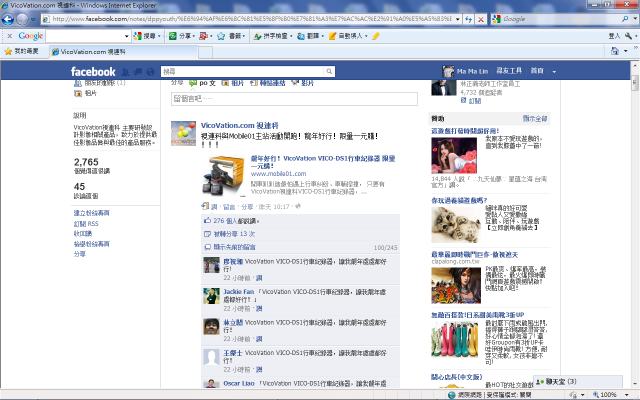Viewport: 640px width, 400px height.
Task: Open the Home button dropdown arrow
Action: pyautogui.click(x=625, y=51)
